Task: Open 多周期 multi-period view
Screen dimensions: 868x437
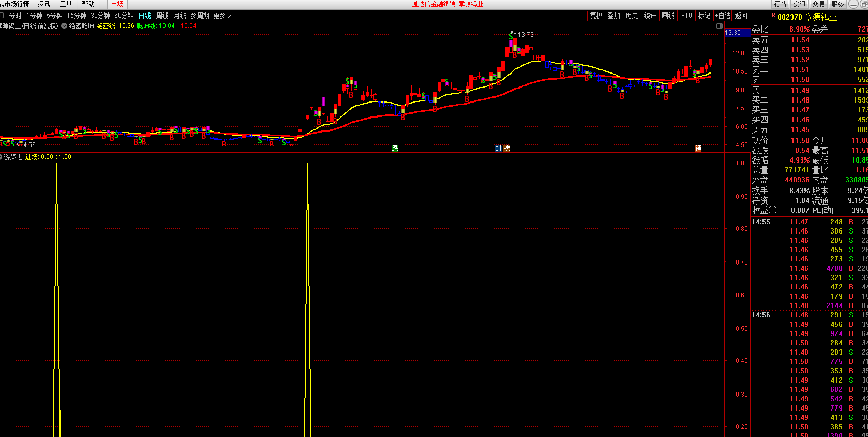Action: [x=200, y=16]
